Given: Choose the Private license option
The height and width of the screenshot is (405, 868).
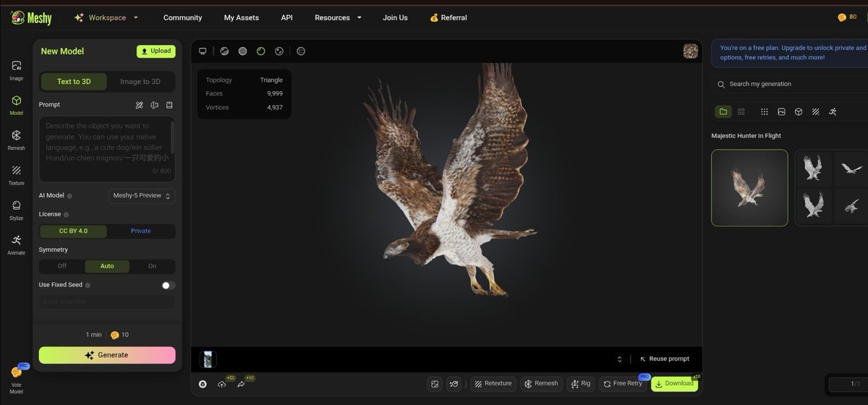Looking at the screenshot, I should click(141, 231).
